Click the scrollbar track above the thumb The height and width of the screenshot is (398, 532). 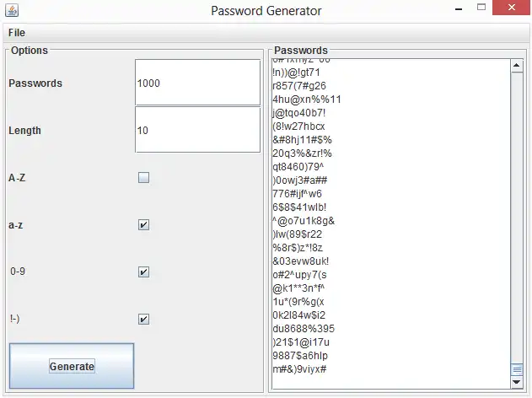(517, 211)
